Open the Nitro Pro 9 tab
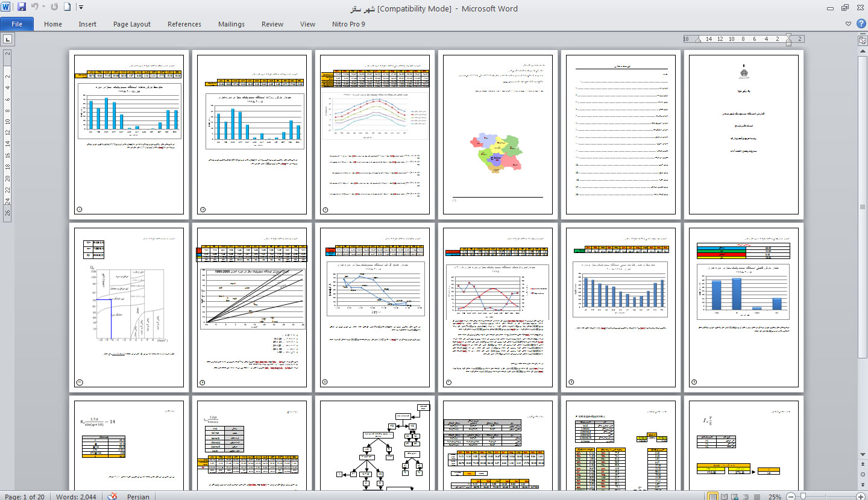868x500 pixels. tap(348, 24)
